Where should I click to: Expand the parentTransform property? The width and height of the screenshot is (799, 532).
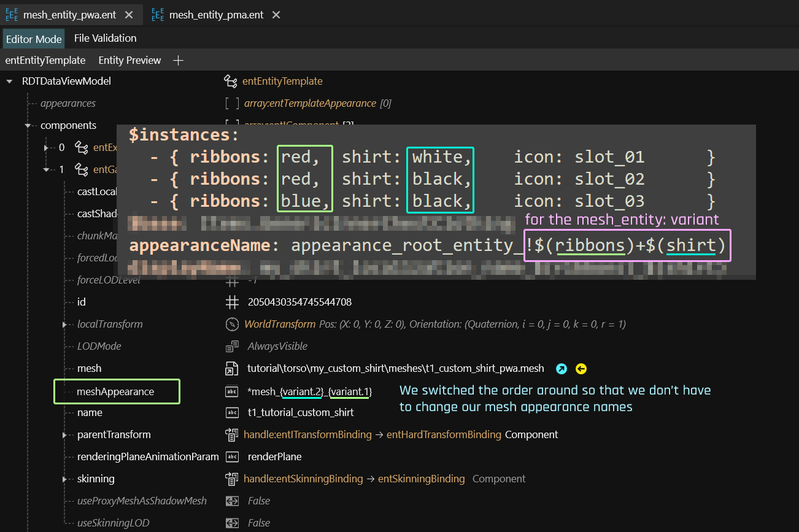(64, 434)
